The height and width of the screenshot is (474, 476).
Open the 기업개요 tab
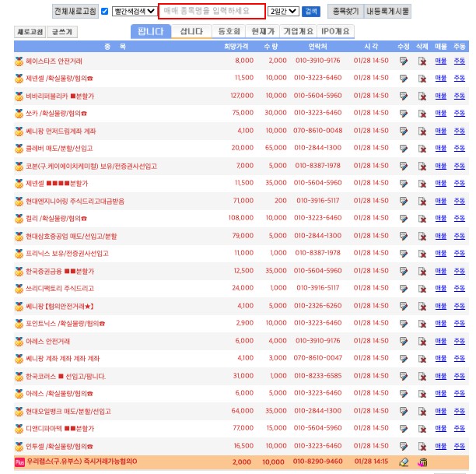click(x=299, y=32)
